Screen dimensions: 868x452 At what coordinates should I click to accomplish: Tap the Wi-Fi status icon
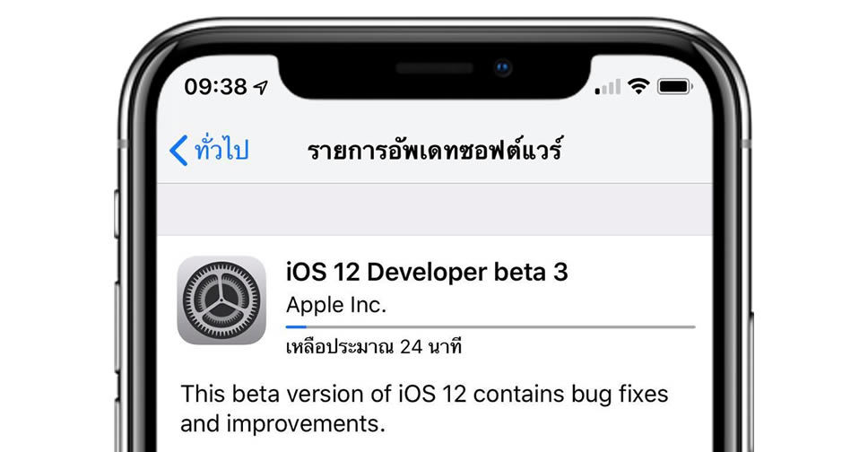coord(638,86)
